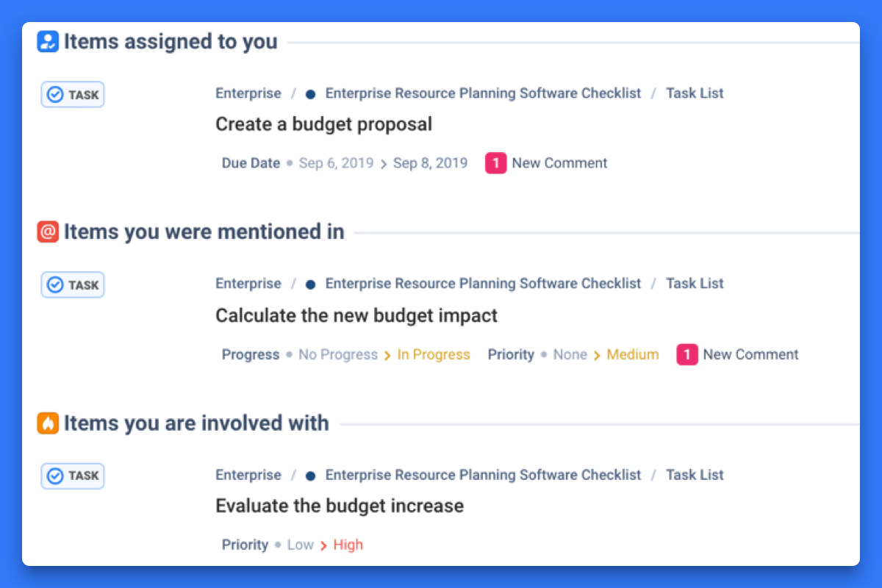Click the TASK badge on 'Evaluate the budget increase'
This screenshot has height=588, width=882.
(x=72, y=476)
